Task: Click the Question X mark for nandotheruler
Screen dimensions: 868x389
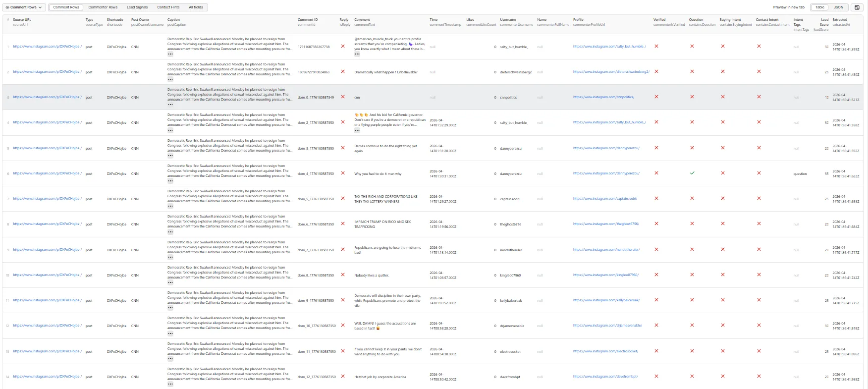Action: [x=692, y=249]
